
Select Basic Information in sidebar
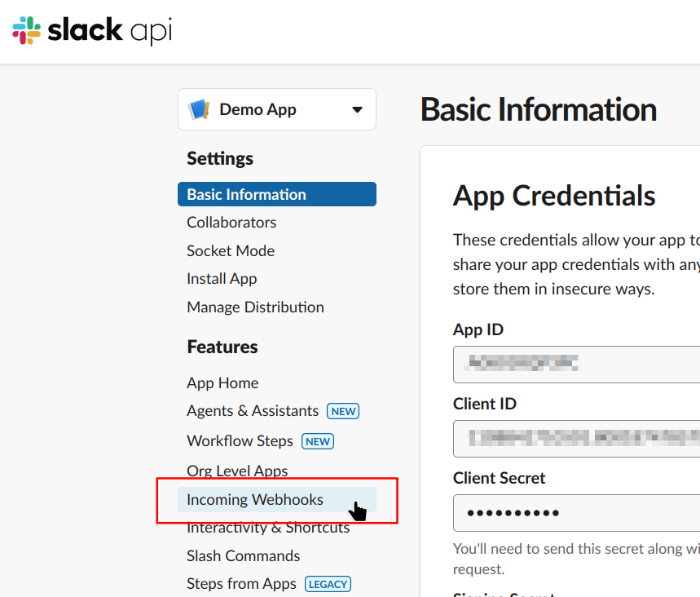[246, 194]
